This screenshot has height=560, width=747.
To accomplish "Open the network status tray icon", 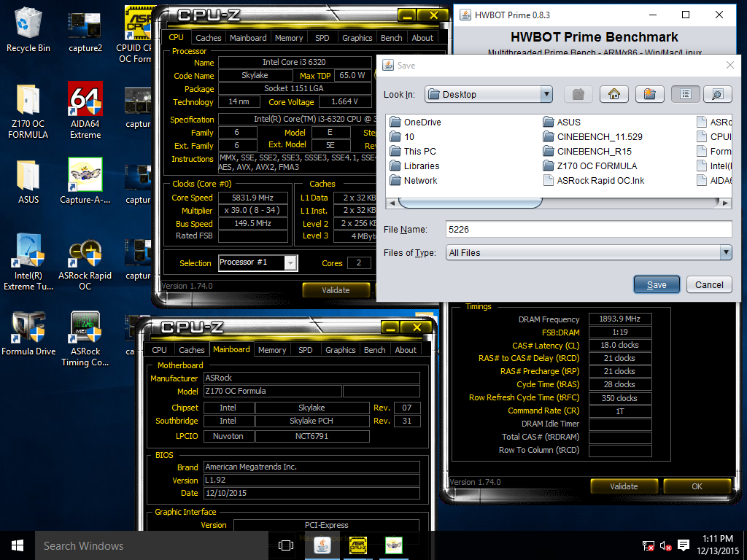I will coord(648,545).
